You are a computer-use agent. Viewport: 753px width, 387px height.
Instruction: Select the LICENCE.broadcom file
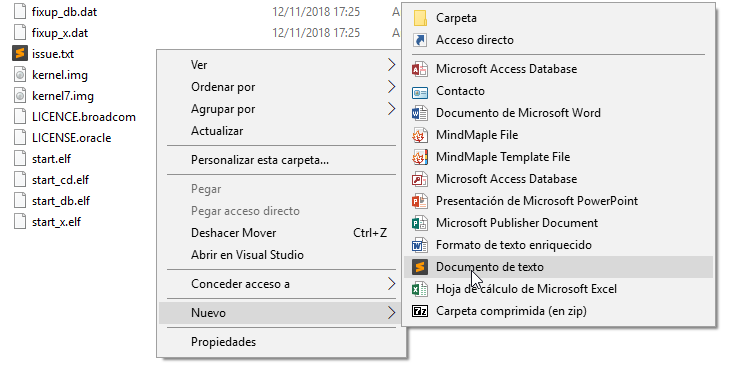pos(84,117)
